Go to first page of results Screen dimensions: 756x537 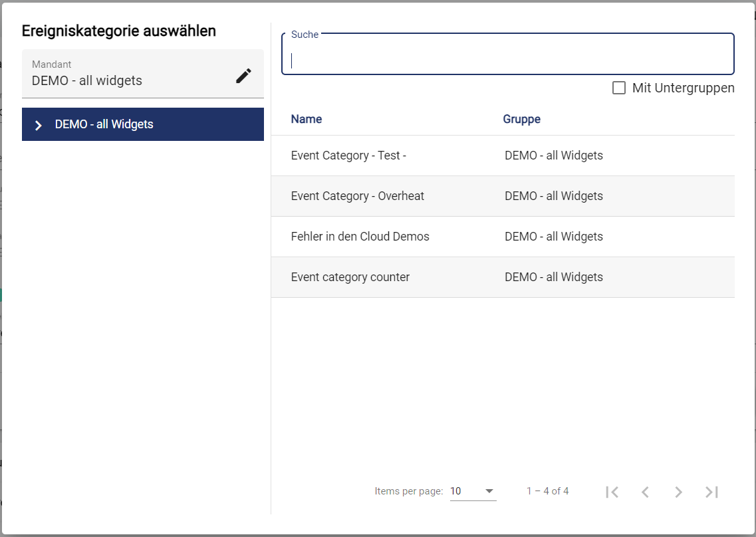tap(612, 492)
